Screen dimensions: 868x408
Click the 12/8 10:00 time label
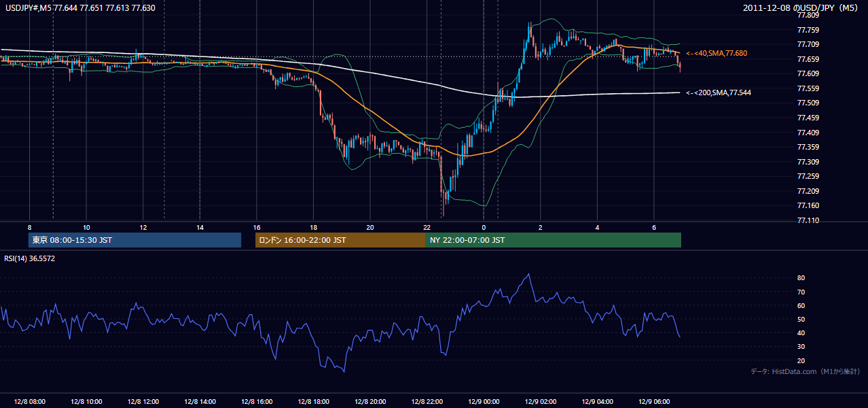(86, 402)
